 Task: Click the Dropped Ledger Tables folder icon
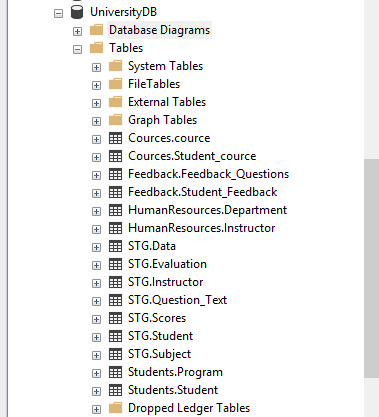tap(115, 408)
